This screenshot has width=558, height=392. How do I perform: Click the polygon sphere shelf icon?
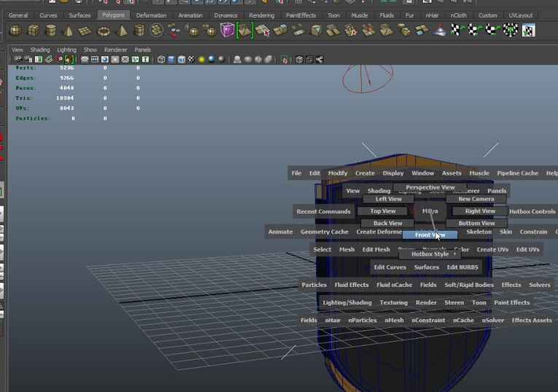point(15,31)
